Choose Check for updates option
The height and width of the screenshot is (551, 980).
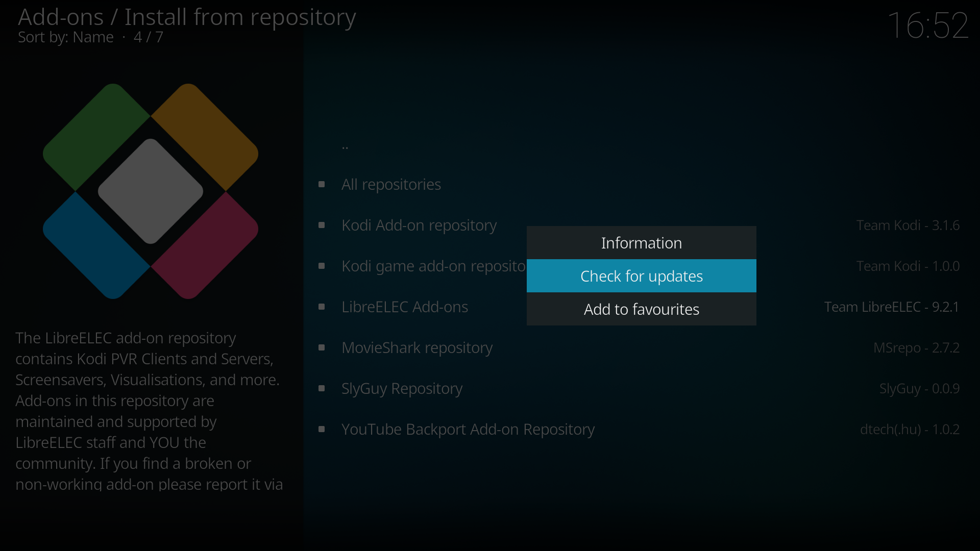click(x=641, y=276)
